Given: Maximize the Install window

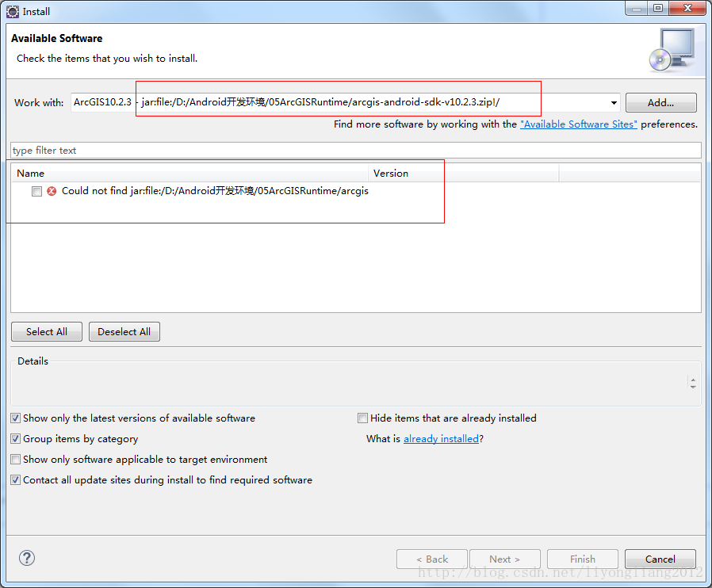Looking at the screenshot, I should click(658, 8).
